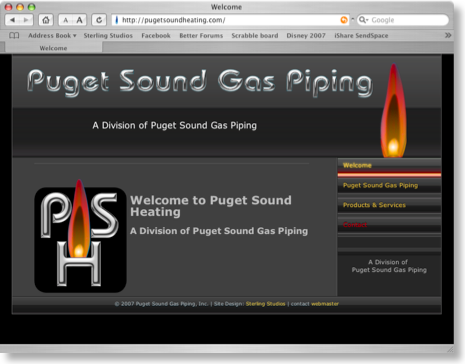Open the bookmarks book icon

14,35
